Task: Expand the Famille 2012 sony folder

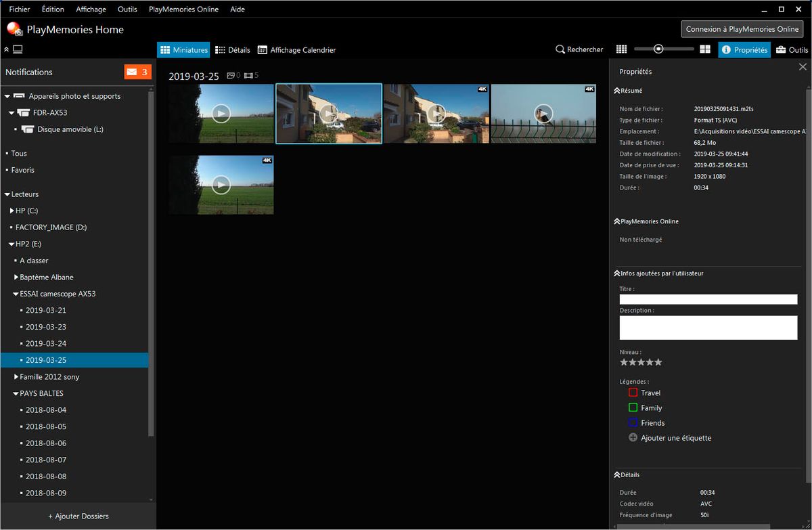Action: 16,376
